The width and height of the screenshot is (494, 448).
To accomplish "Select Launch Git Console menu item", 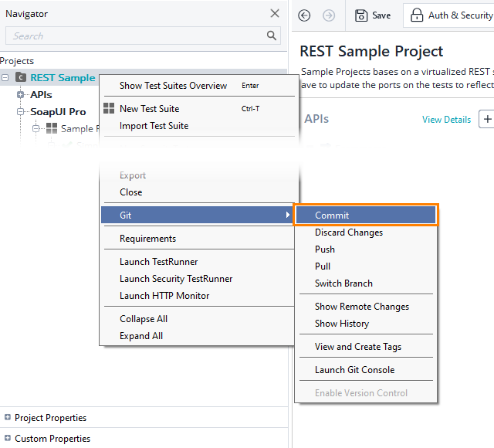I will pyautogui.click(x=366, y=370).
